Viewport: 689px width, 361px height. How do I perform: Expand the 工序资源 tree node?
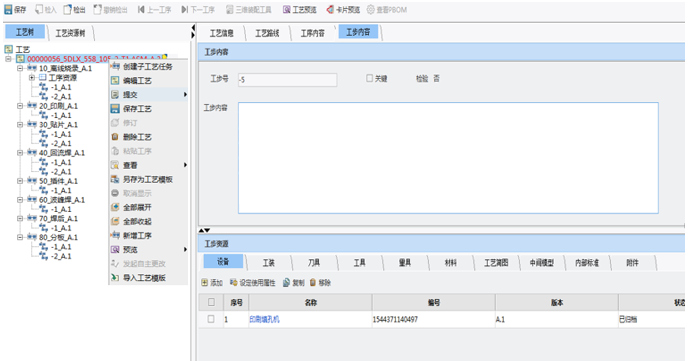coord(32,78)
